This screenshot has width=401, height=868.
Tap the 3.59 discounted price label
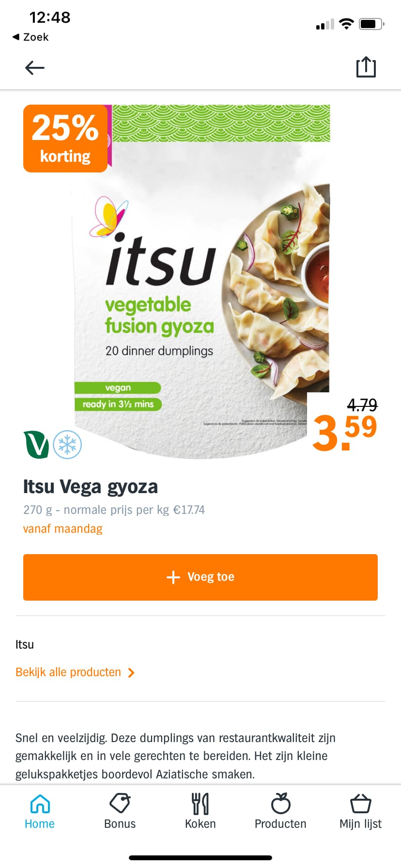coord(344,432)
